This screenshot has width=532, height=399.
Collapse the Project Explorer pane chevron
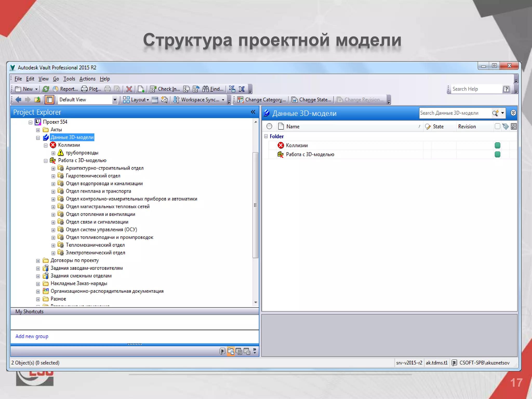click(253, 112)
